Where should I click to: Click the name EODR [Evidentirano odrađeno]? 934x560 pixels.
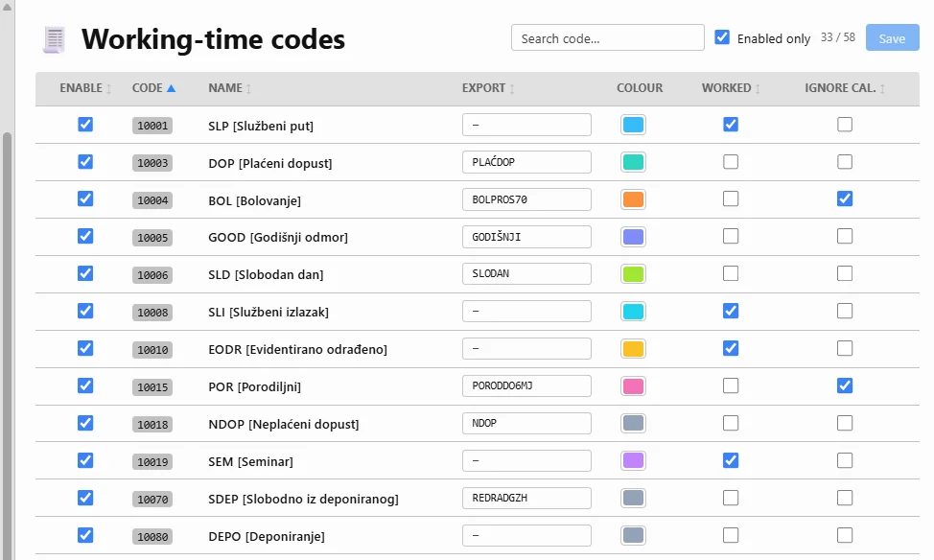point(298,349)
